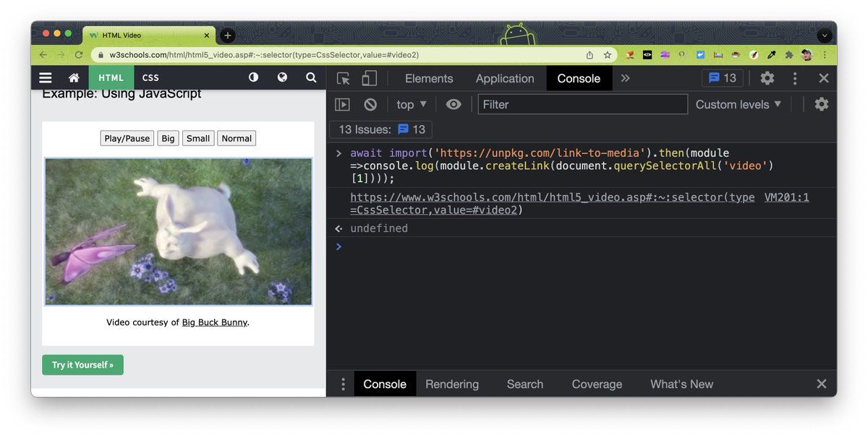The width and height of the screenshot is (868, 438).
Task: Toggle the device toolbar icon
Action: coord(369,78)
